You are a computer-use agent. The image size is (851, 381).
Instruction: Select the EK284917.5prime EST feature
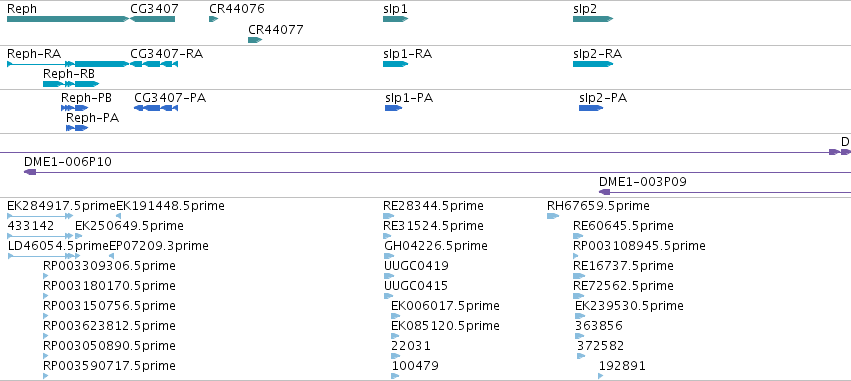click(x=40, y=216)
